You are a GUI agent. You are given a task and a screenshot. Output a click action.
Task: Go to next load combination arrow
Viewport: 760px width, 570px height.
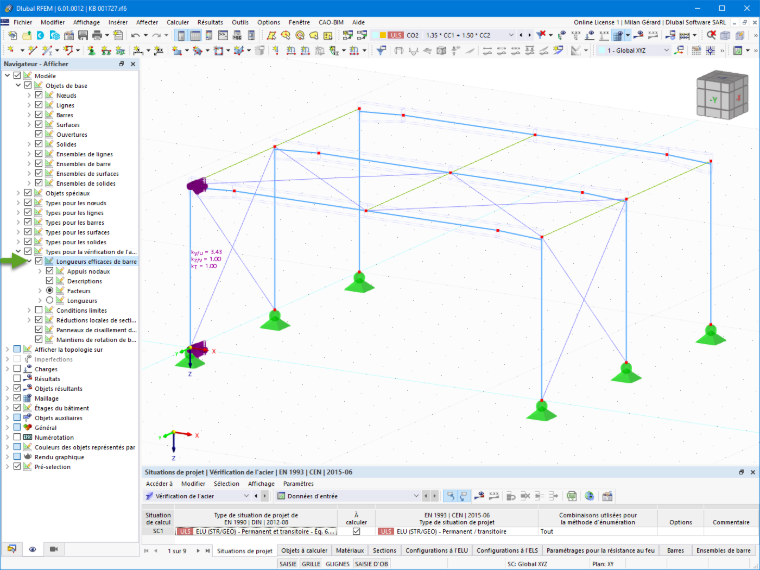point(529,35)
